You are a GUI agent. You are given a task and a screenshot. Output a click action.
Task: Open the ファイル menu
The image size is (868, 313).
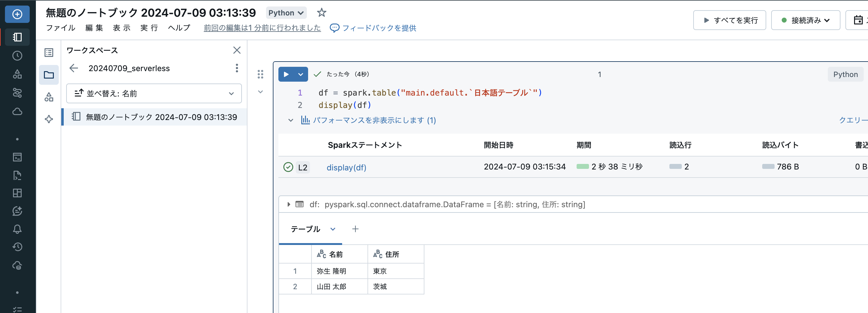pyautogui.click(x=60, y=28)
